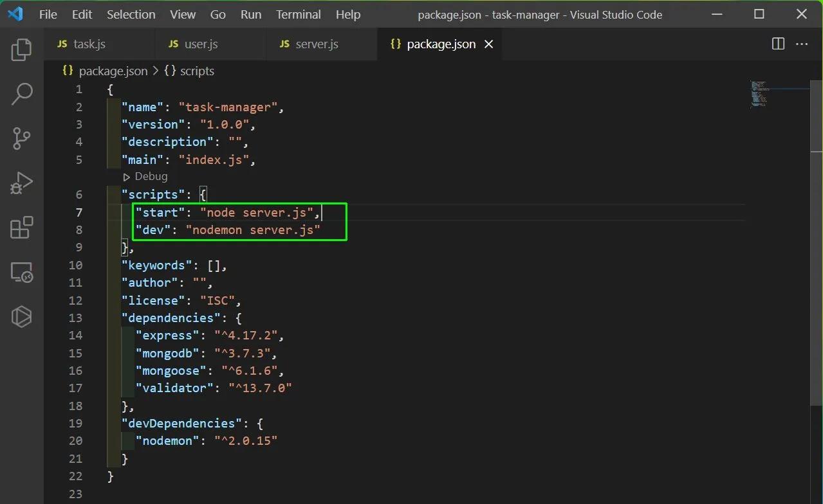Open the Run and Debug view icon
Image resolution: width=823 pixels, height=504 pixels.
[21, 183]
